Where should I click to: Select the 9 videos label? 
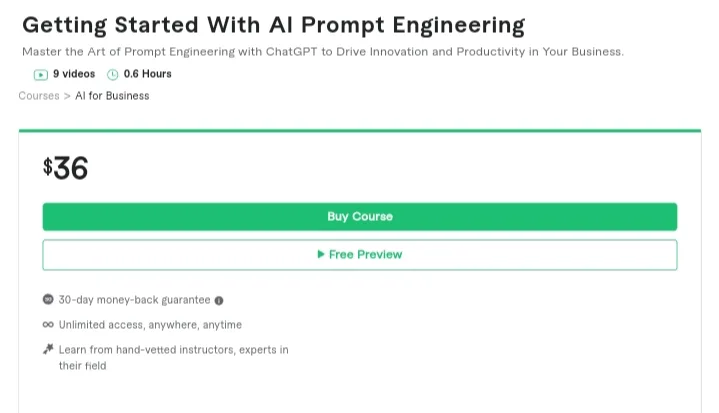(74, 74)
